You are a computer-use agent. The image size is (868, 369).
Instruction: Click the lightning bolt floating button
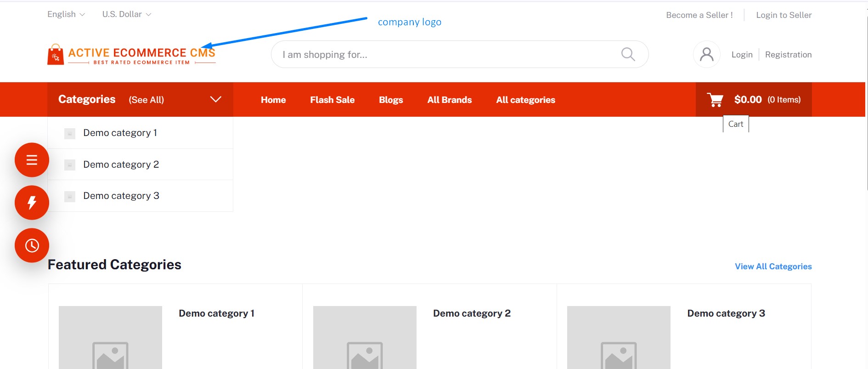[x=32, y=203]
